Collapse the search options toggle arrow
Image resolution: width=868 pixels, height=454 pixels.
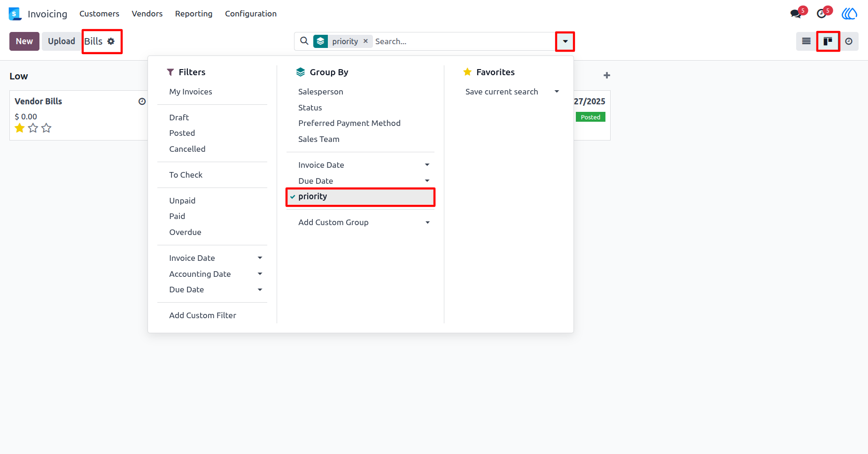[x=565, y=41]
